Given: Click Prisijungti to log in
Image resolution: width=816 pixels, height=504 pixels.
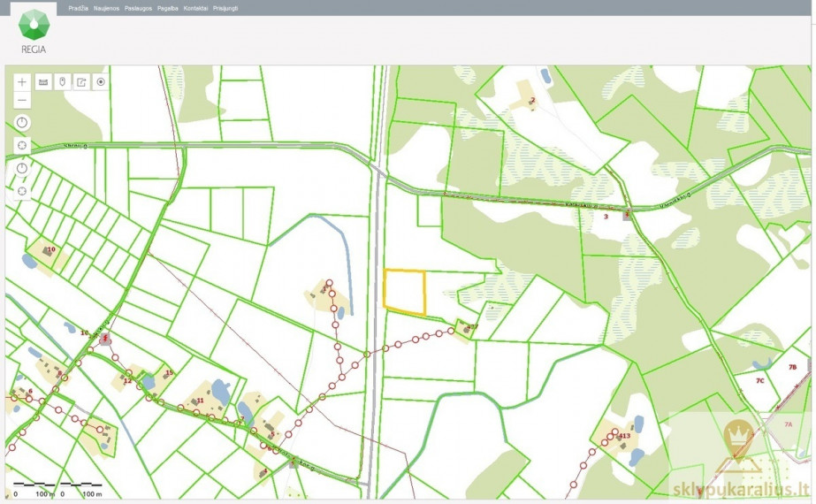Looking at the screenshot, I should (x=225, y=8).
